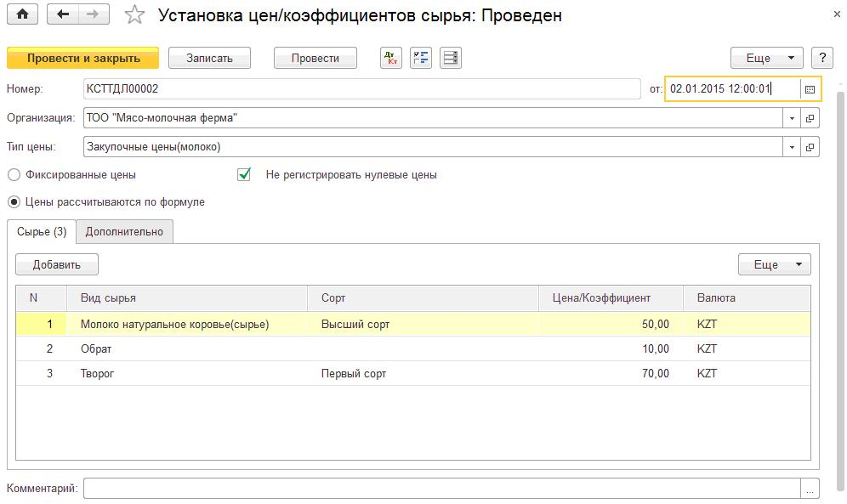Image resolution: width=847 pixels, height=504 pixels.
Task: Select the Сырье (3) tab
Action: [42, 231]
